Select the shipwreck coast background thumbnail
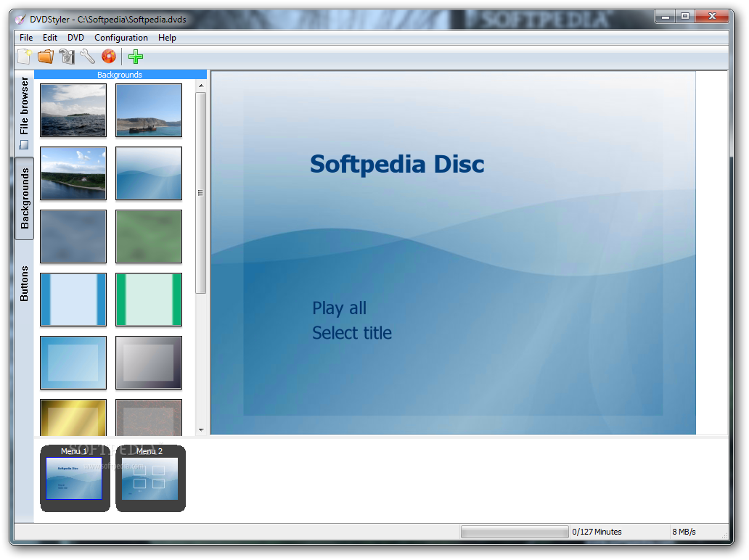The height and width of the screenshot is (560, 749). coord(149,110)
